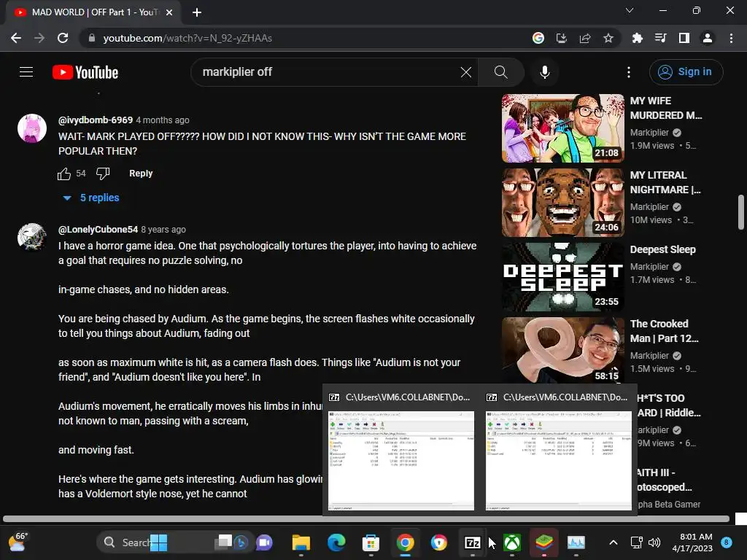
Task: Open the Chrome extensions puzzle icon
Action: click(638, 38)
